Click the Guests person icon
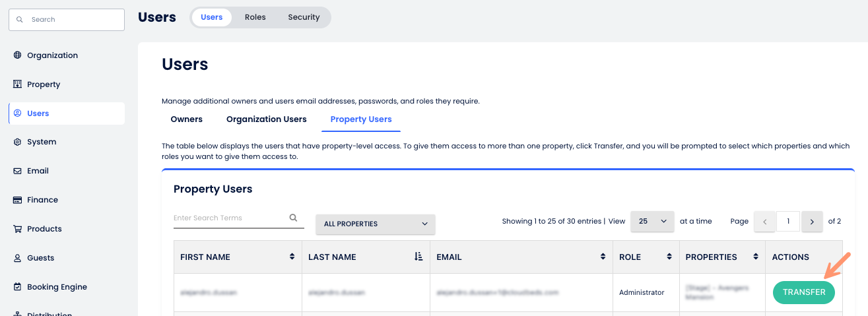 18,258
